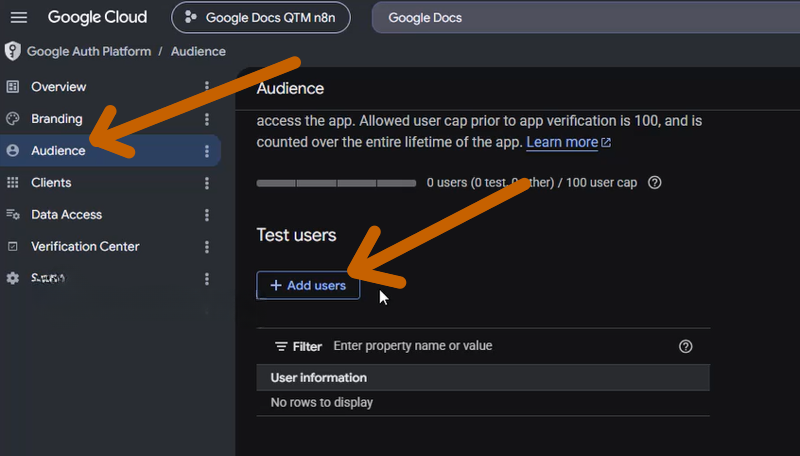
Task: Click the Google Cloud logo
Action: 97,17
